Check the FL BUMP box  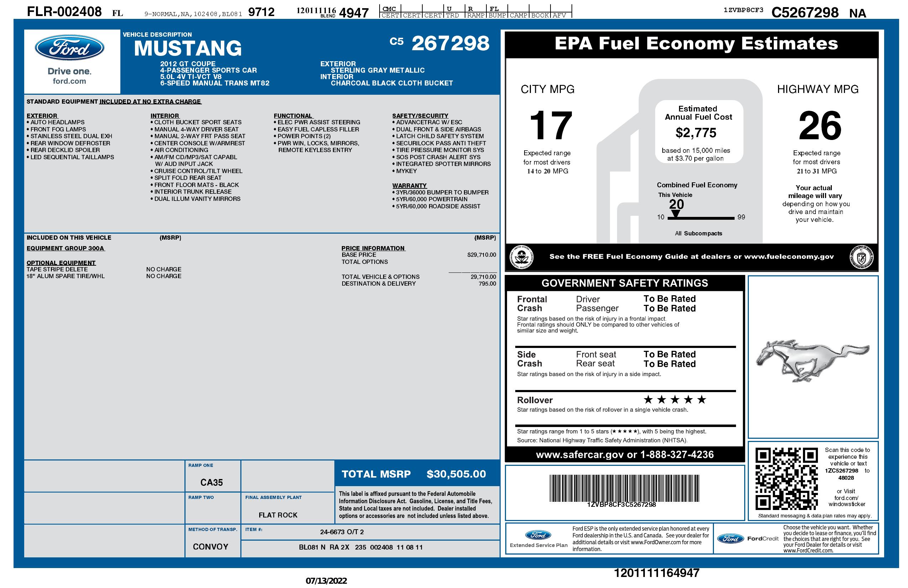[497, 9]
